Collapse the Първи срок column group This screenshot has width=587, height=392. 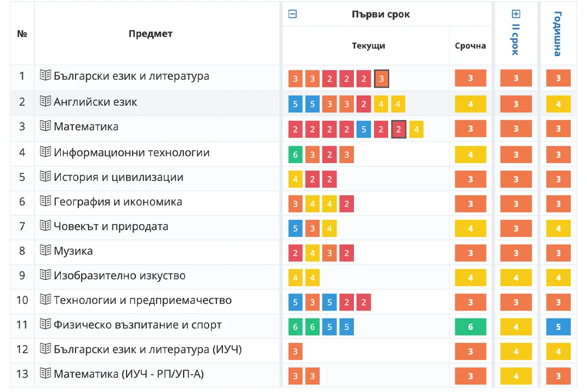point(292,14)
